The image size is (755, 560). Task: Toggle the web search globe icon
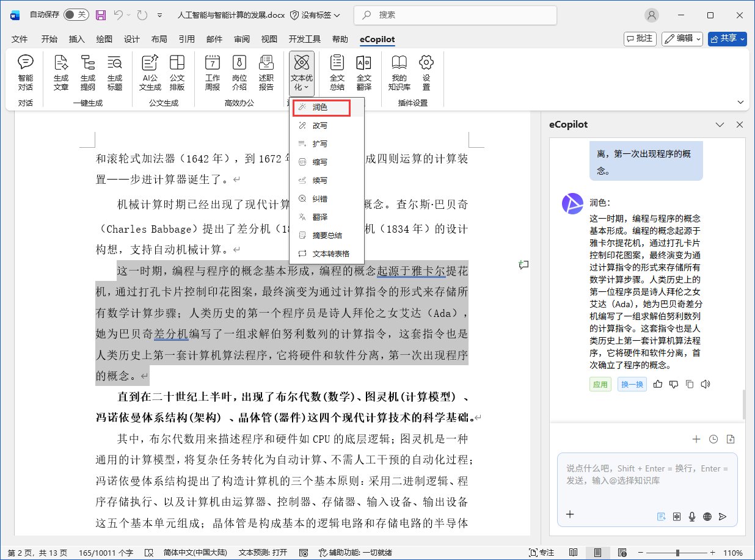(707, 516)
